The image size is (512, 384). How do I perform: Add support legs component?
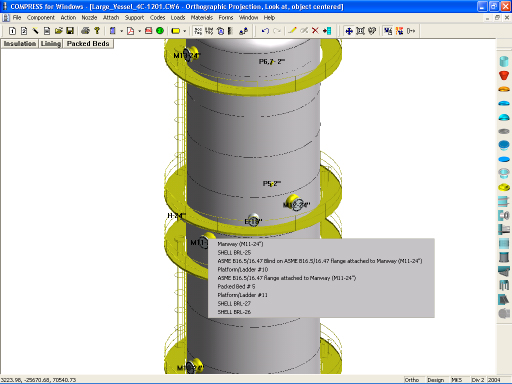[x=504, y=285]
